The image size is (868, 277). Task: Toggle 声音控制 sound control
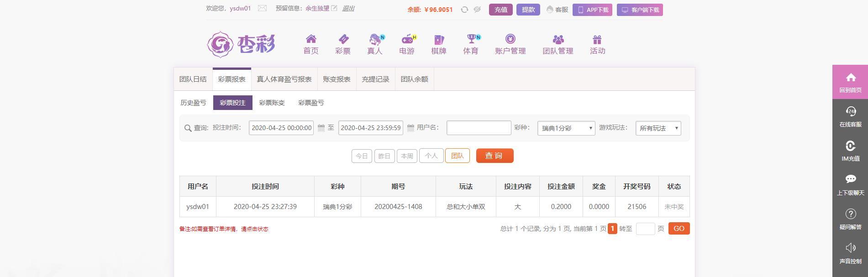point(850,253)
